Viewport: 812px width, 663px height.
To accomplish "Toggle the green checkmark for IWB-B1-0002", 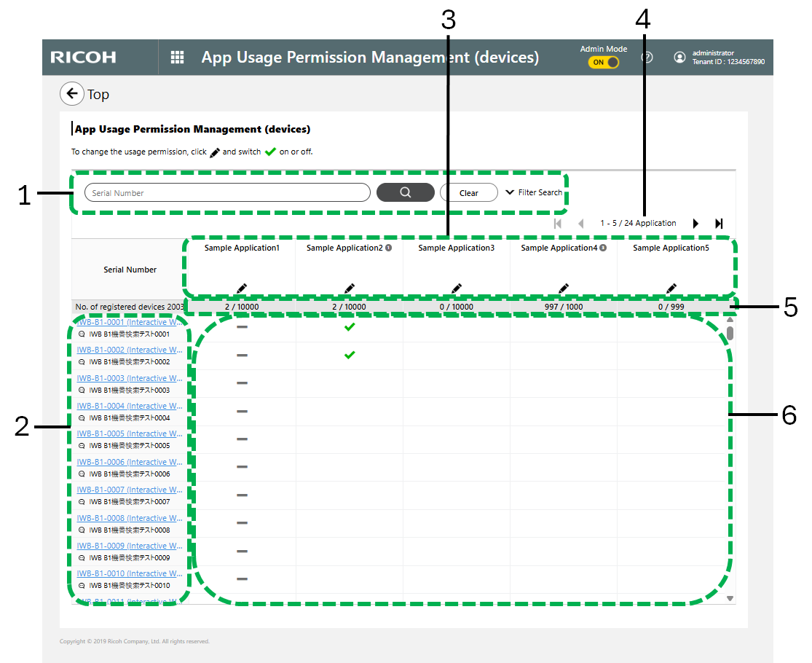I will 350,356.
